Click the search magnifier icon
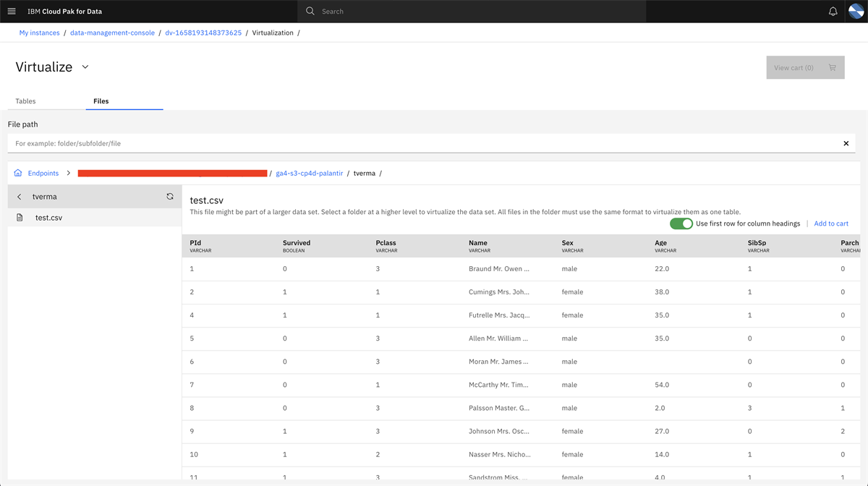The height and width of the screenshot is (486, 868). click(310, 12)
